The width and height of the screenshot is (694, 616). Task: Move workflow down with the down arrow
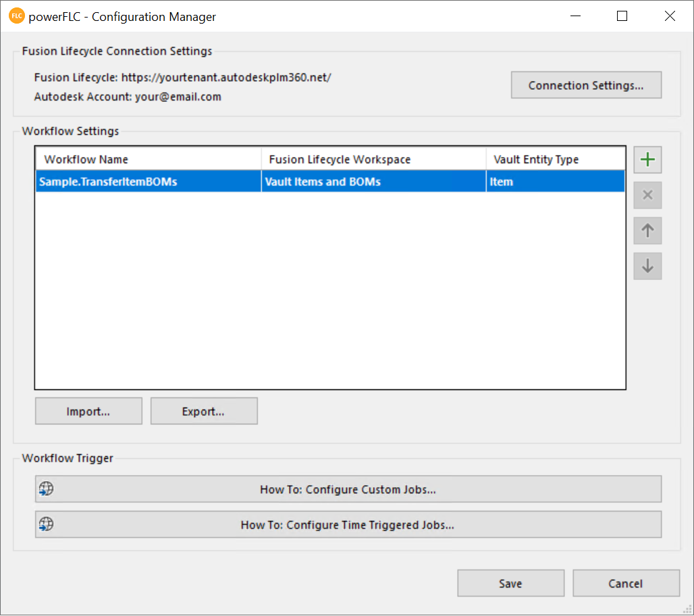click(x=647, y=266)
